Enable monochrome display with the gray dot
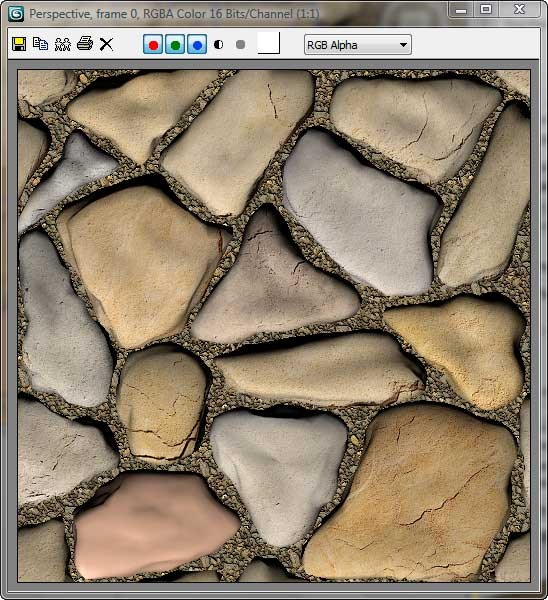 240,44
